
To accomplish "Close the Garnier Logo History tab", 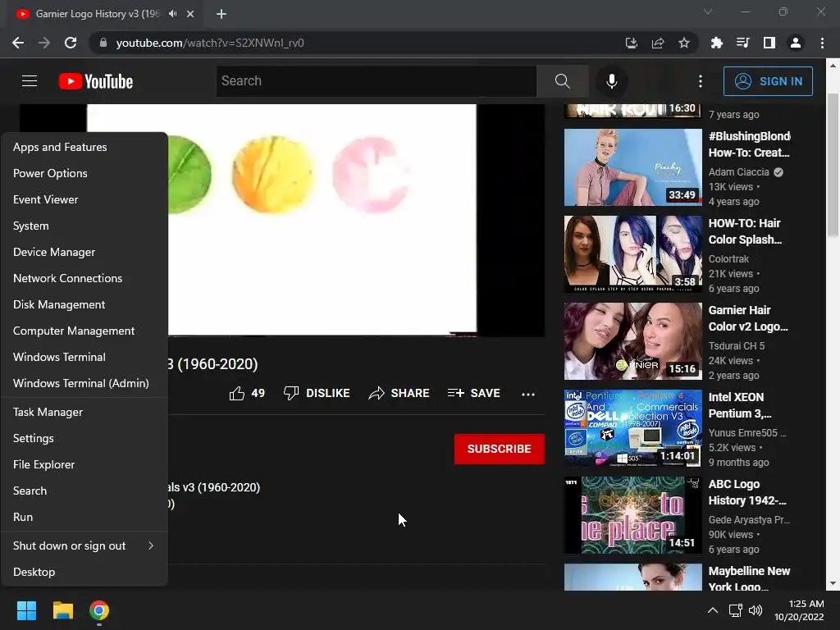I will (x=190, y=14).
